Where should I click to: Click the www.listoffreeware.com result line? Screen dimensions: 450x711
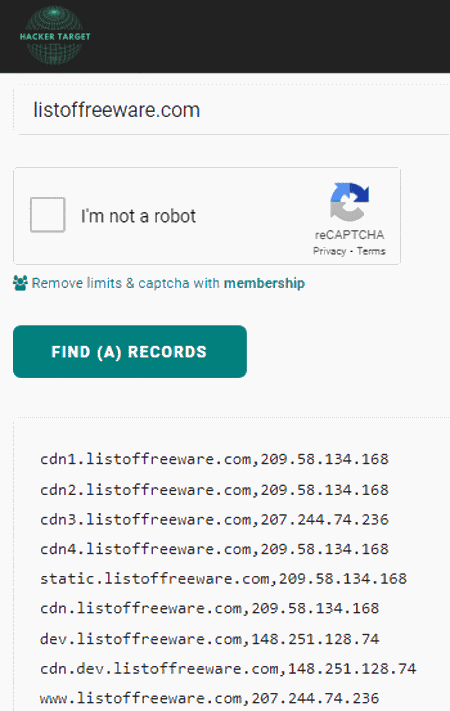tap(209, 698)
